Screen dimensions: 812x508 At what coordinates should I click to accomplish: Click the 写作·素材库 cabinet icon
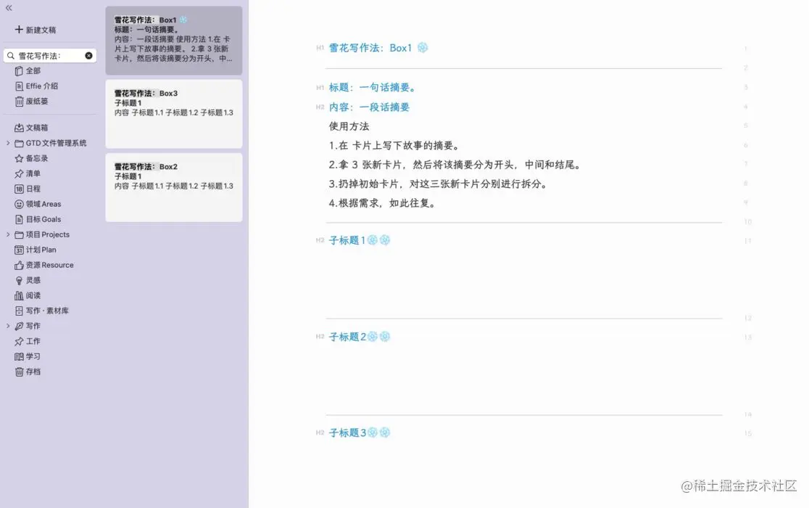tap(19, 311)
